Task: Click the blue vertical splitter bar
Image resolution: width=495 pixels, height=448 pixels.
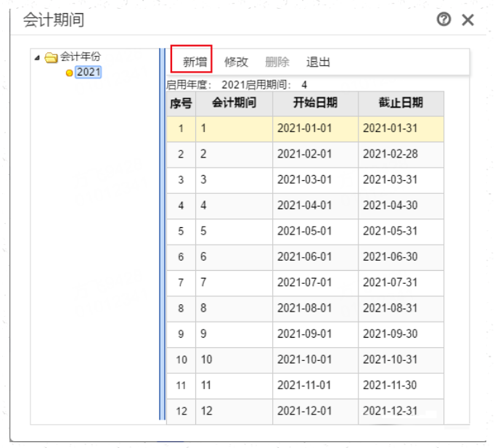Action: [163, 234]
